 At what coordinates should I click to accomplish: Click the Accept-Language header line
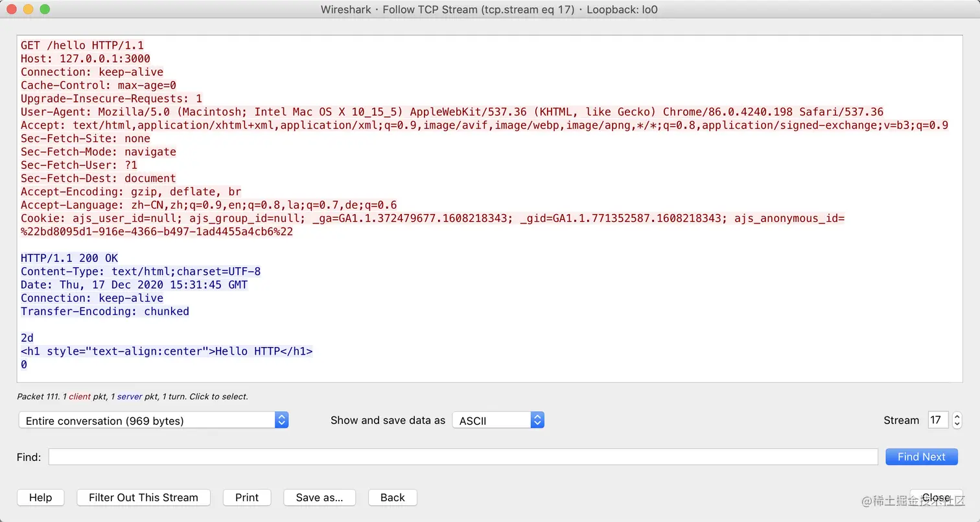pos(209,205)
